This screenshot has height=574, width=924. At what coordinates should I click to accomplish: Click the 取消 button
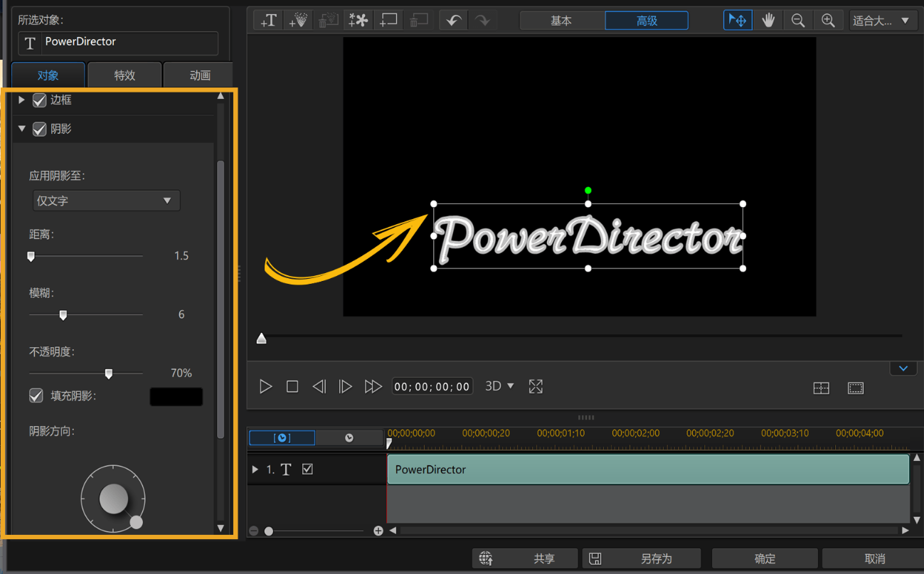pyautogui.click(x=874, y=558)
